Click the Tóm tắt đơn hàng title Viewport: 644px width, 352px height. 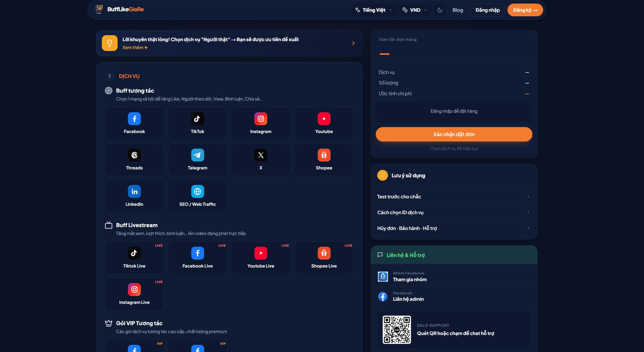coord(398,39)
